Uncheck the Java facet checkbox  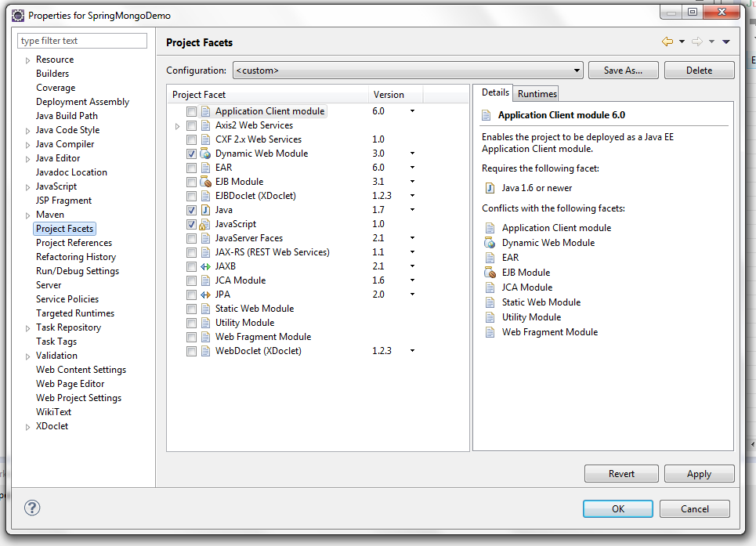pyautogui.click(x=191, y=211)
